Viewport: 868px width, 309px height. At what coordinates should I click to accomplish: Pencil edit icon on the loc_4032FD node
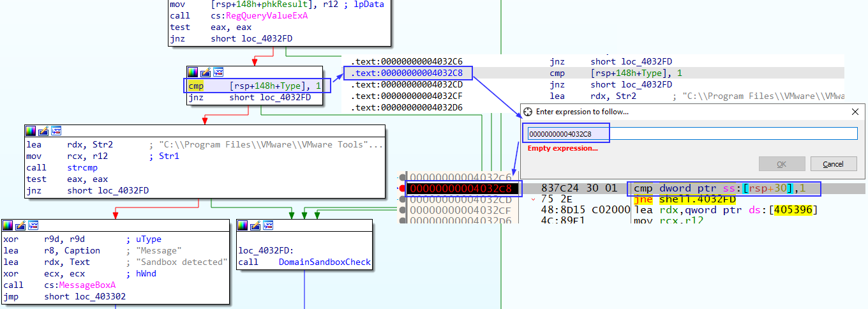click(255, 225)
